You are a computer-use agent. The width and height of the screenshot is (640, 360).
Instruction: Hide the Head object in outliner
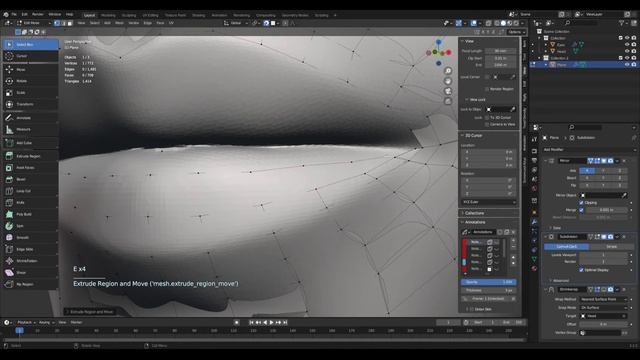coord(627,51)
